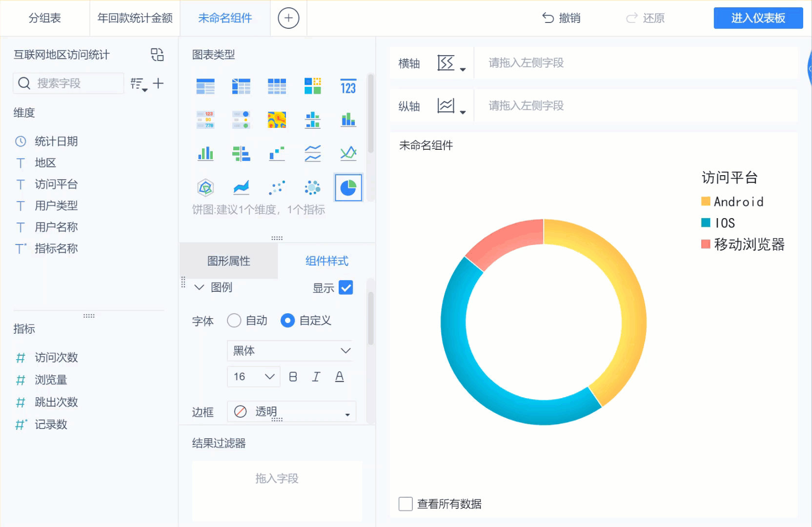Select the bubble cluster chart icon
The image size is (812, 527).
312,187
